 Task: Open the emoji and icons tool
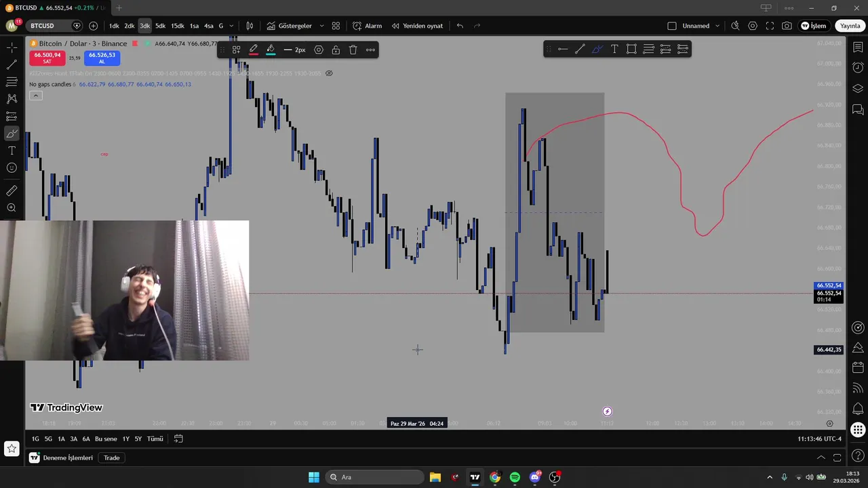[x=12, y=167]
